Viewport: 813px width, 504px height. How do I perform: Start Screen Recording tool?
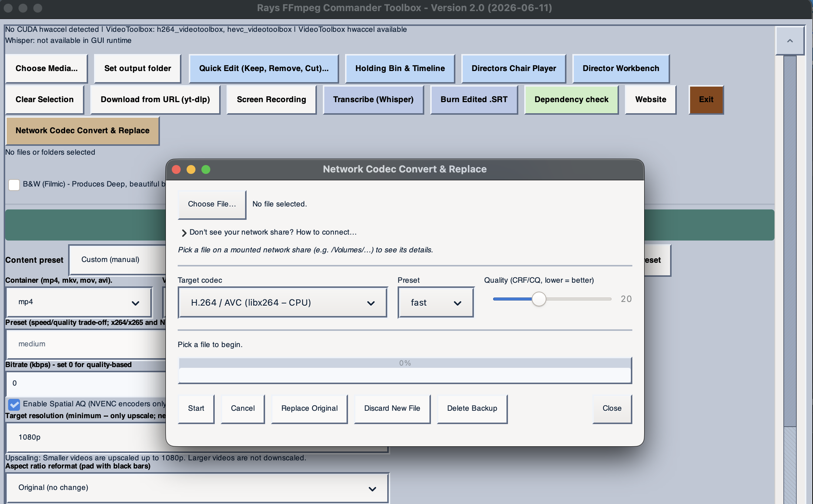click(271, 100)
